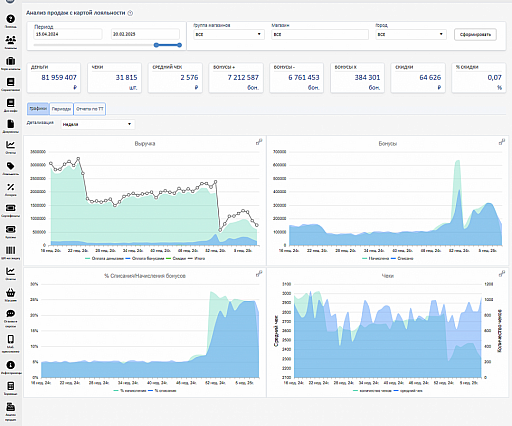The width and height of the screenshot is (512, 426).
Task: Open the speech bubble icon in sidebar
Action: (11, 313)
